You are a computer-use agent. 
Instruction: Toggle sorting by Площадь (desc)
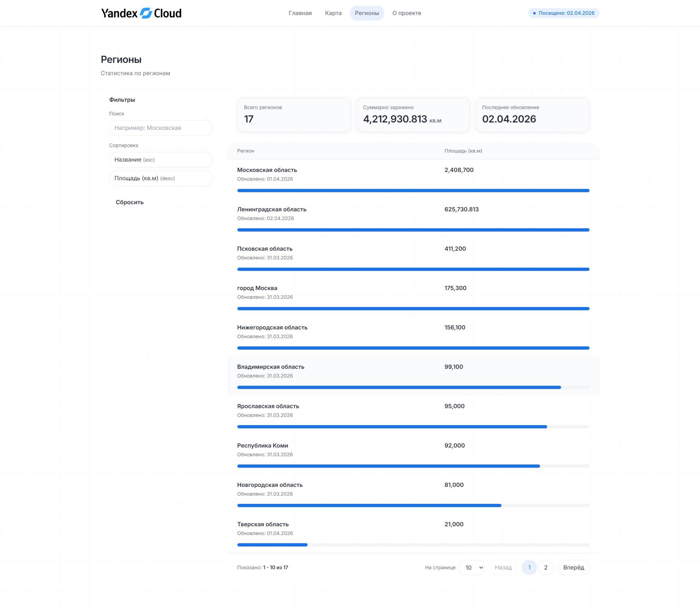point(160,178)
